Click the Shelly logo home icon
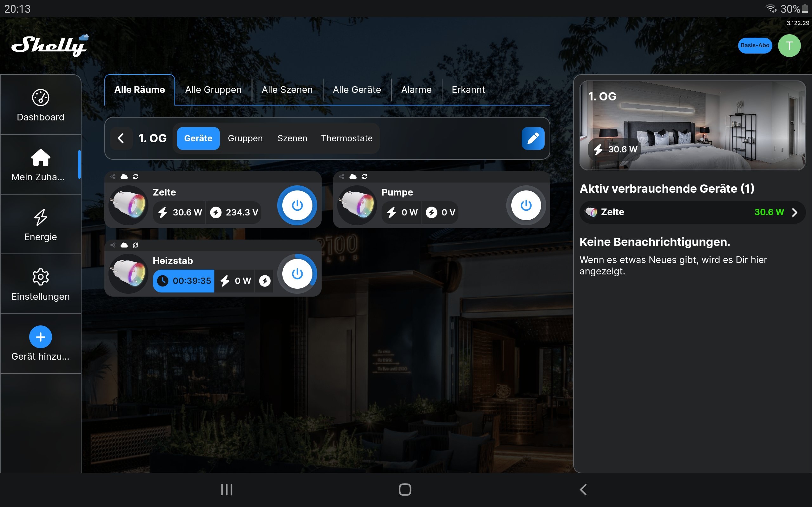 (50, 45)
